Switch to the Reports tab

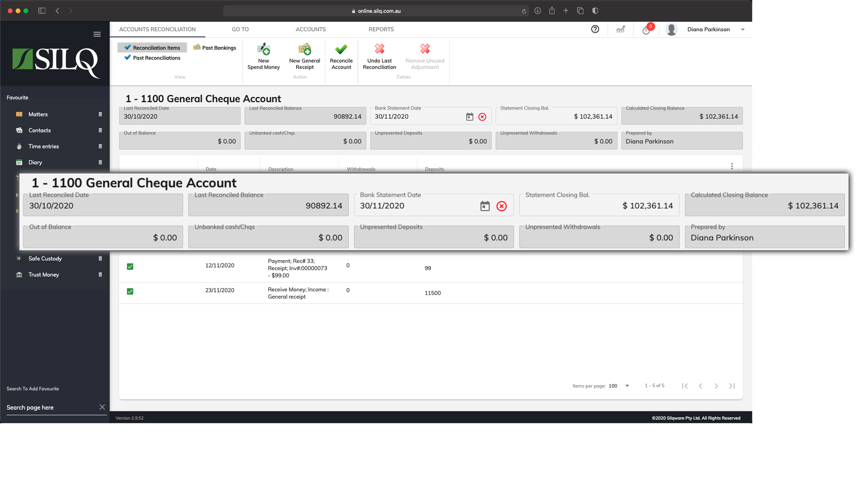381,29
